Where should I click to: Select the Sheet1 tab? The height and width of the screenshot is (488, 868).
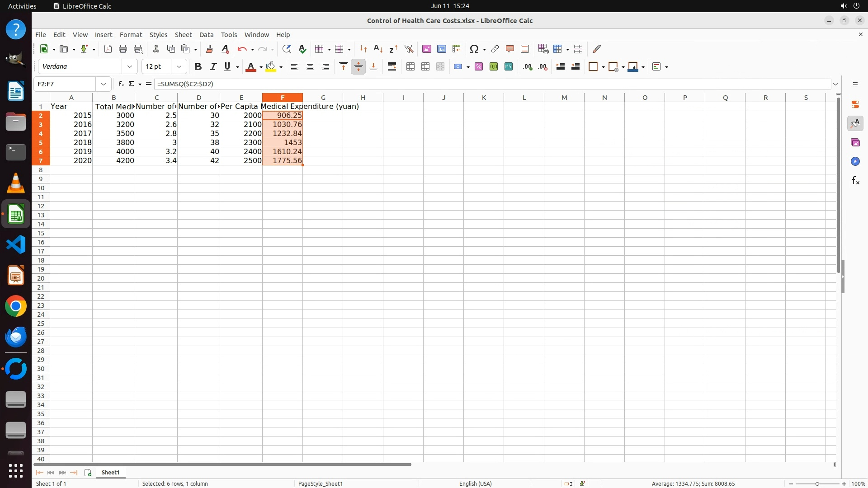(x=110, y=472)
